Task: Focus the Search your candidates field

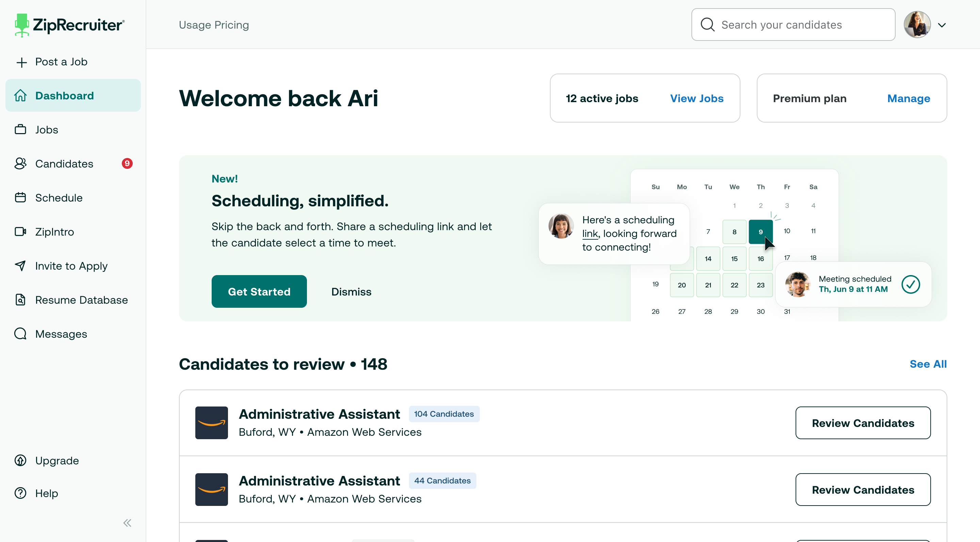Action: tap(793, 25)
